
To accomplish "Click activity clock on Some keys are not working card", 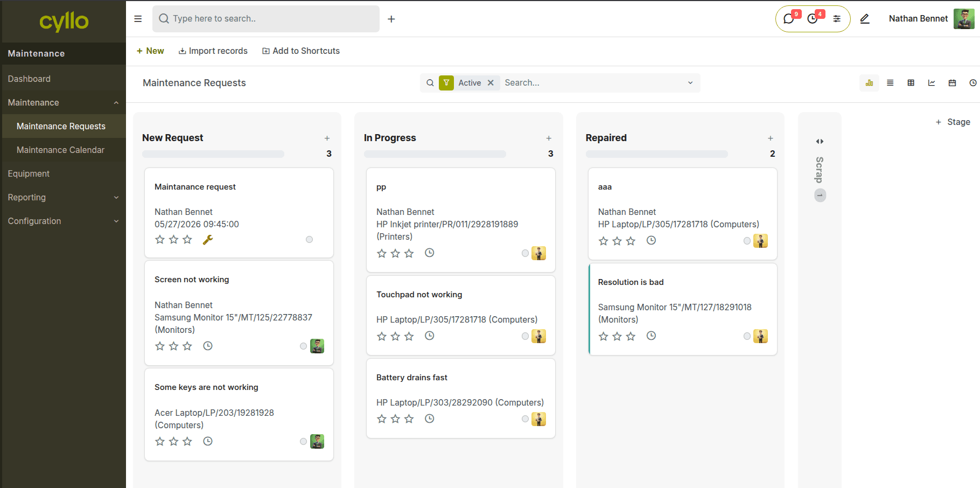I will click(x=208, y=441).
